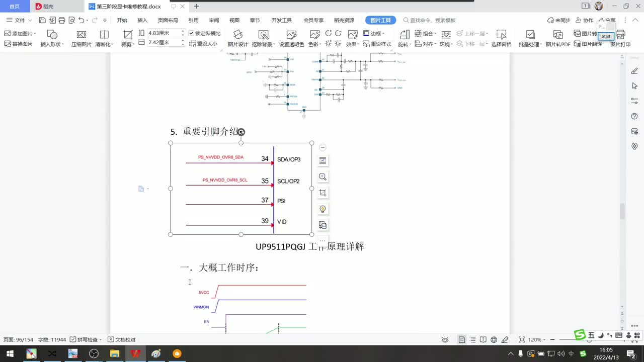Click Picture Translate (图片翻译)

588,44
